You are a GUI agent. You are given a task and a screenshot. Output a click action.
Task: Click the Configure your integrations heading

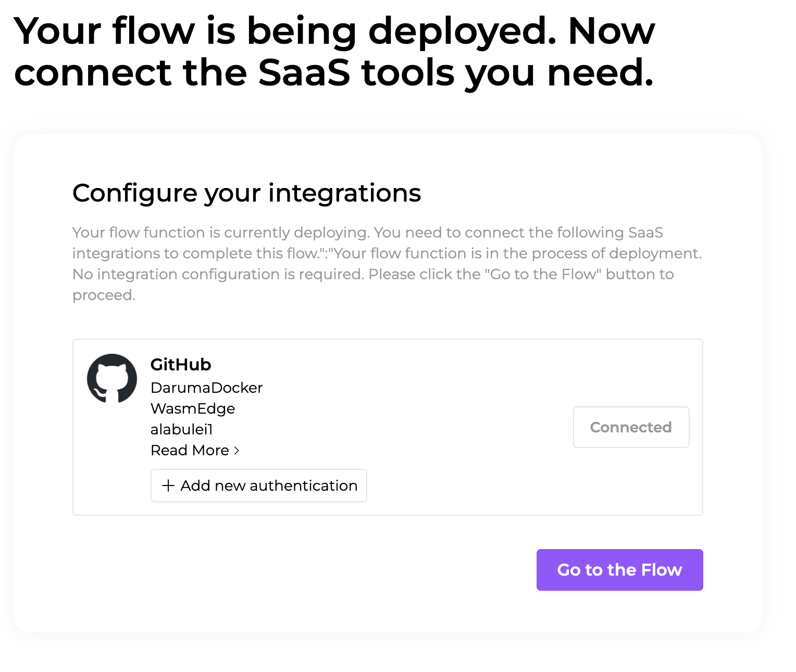click(x=246, y=193)
